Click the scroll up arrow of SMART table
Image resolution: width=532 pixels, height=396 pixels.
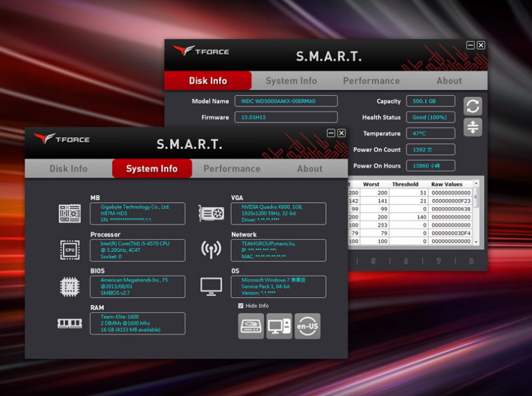point(476,184)
